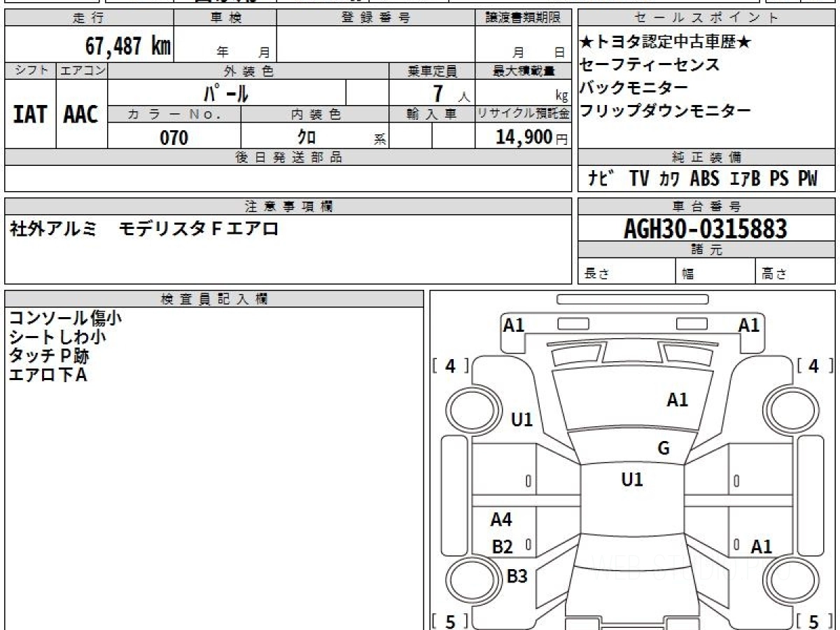Click the 諸元 header
Image resolution: width=840 pixels, height=630 pixels.
coord(706,250)
